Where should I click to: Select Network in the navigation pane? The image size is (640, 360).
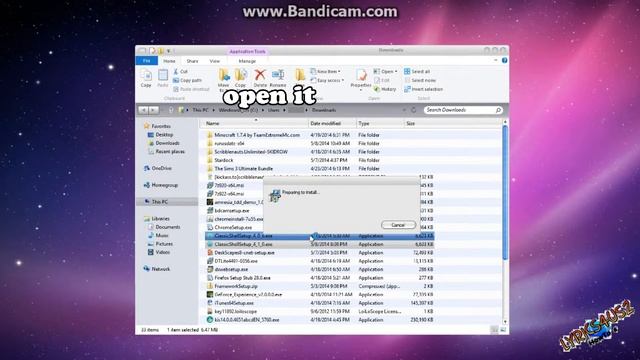(x=157, y=269)
